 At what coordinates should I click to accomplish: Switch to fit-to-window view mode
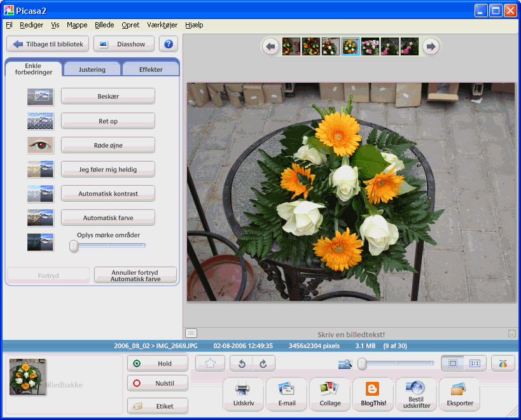tap(453, 363)
